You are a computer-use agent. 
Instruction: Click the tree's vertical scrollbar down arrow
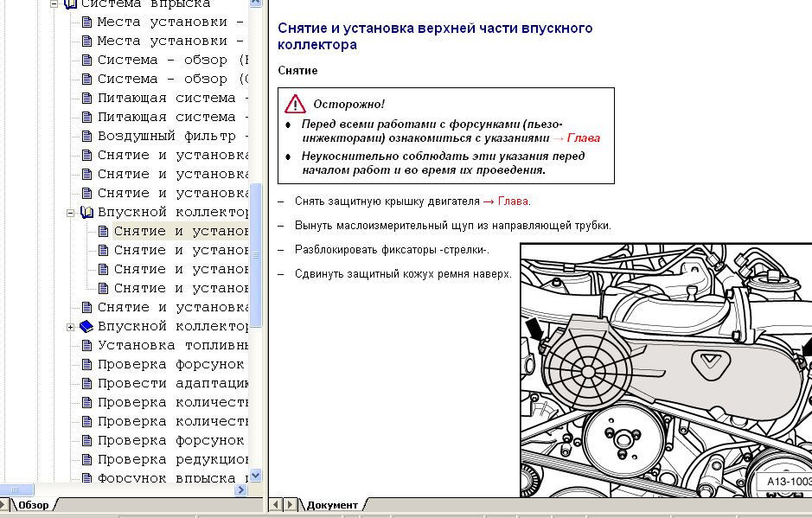tap(255, 476)
